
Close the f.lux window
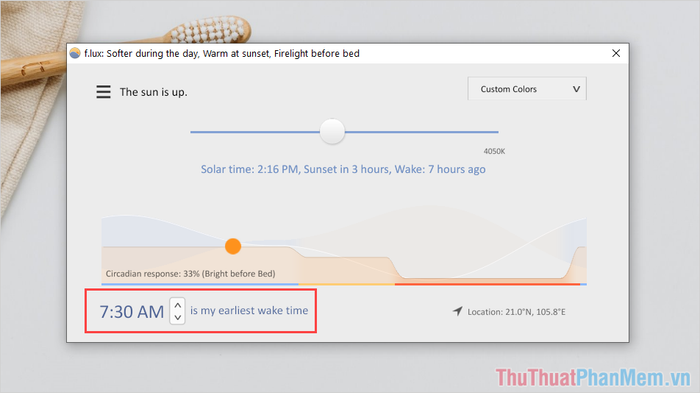(x=616, y=53)
